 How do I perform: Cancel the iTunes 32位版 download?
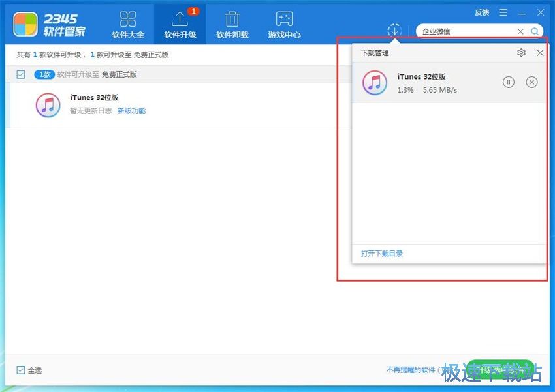(x=531, y=82)
